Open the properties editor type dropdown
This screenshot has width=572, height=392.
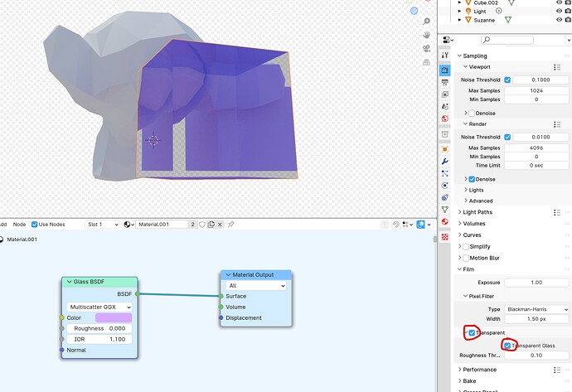448,40
